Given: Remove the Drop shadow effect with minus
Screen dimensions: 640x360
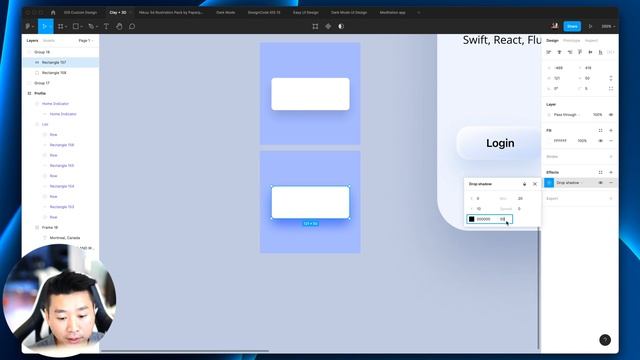Looking at the screenshot, I should coord(611,183).
